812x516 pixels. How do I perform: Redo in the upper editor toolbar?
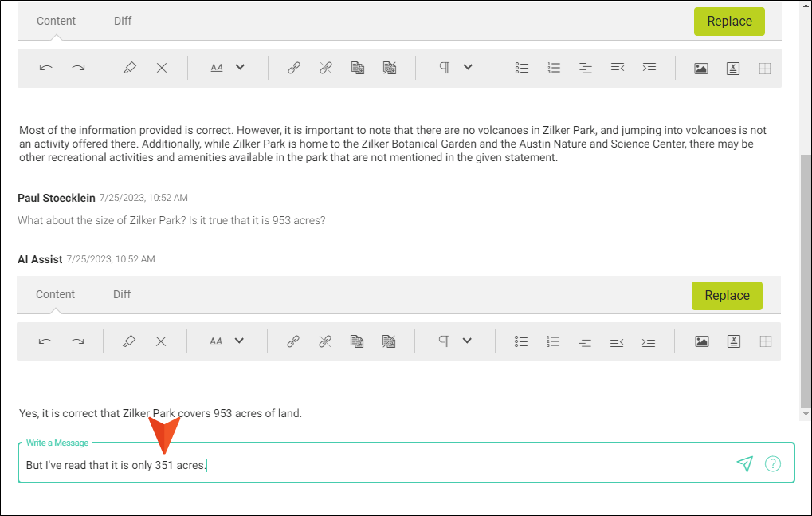pyautogui.click(x=78, y=68)
